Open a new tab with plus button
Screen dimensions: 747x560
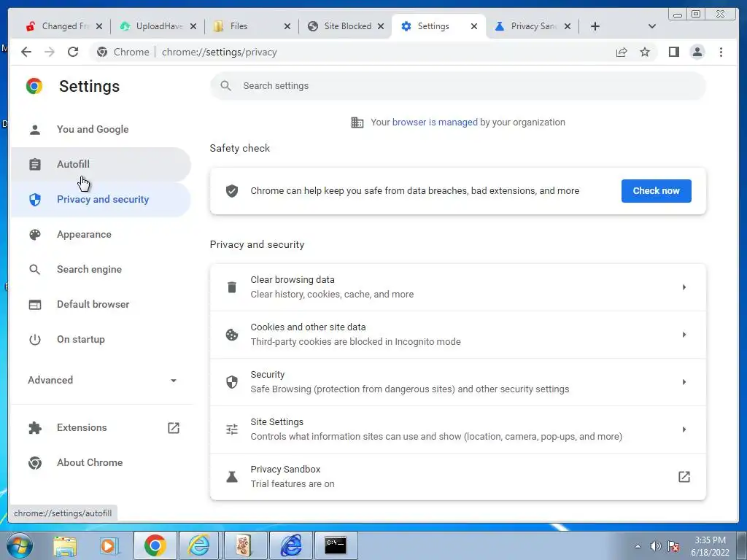pos(595,26)
